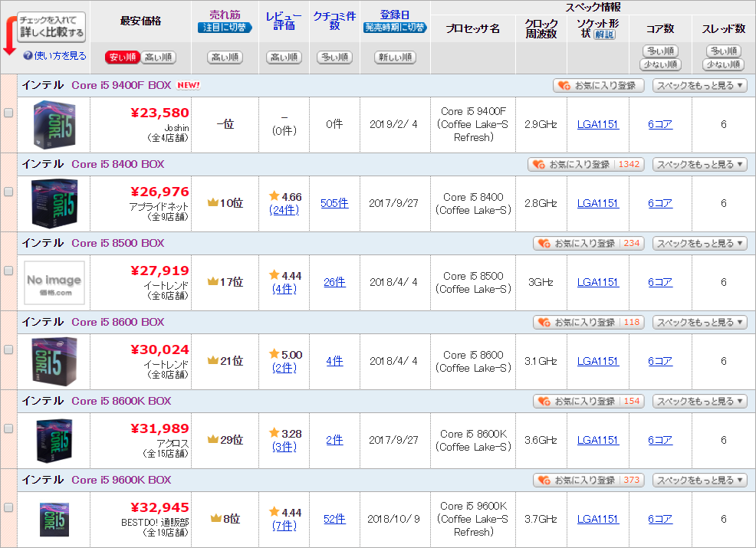Tick the checkbox for Core i5 8600 BOX

(8, 350)
